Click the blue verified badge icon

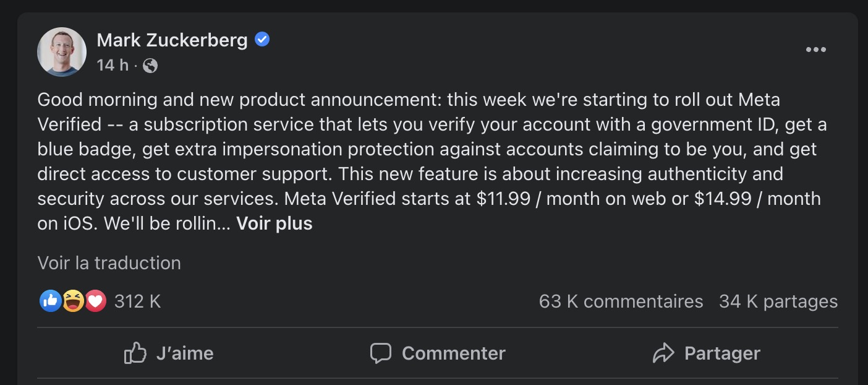click(262, 40)
